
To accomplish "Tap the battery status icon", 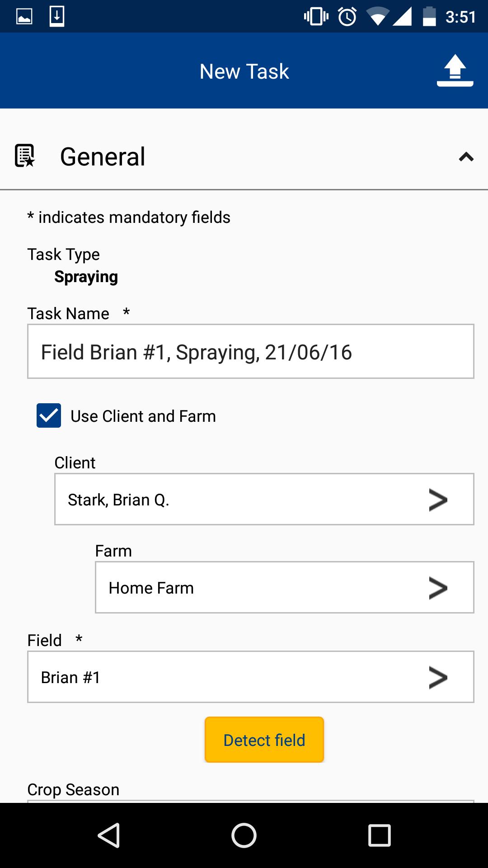I will (429, 17).
